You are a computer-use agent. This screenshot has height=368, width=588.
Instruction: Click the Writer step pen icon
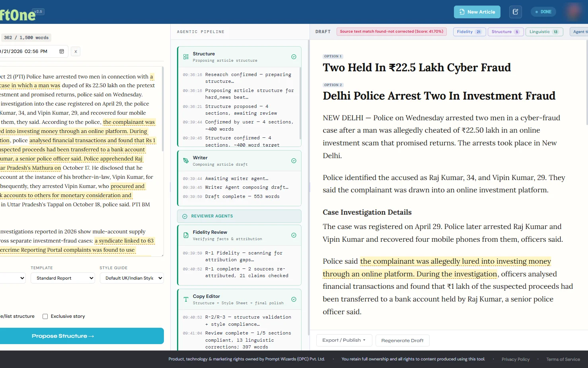pos(186,161)
